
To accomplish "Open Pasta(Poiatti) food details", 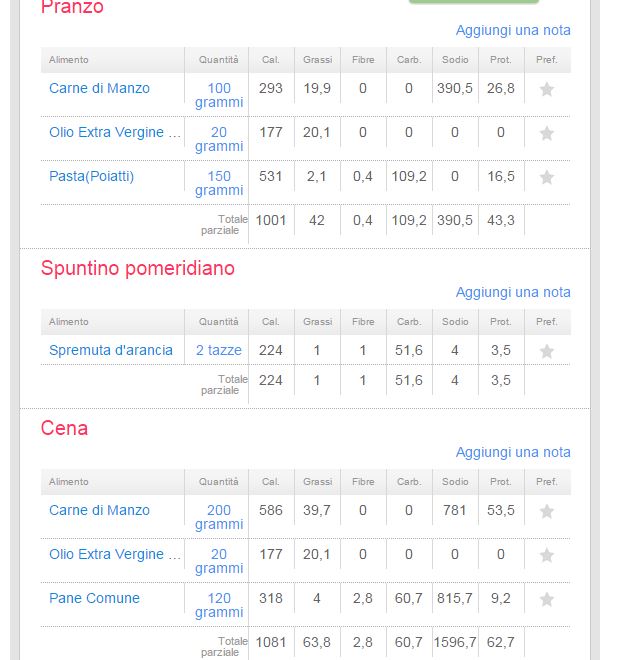I will 91,176.
